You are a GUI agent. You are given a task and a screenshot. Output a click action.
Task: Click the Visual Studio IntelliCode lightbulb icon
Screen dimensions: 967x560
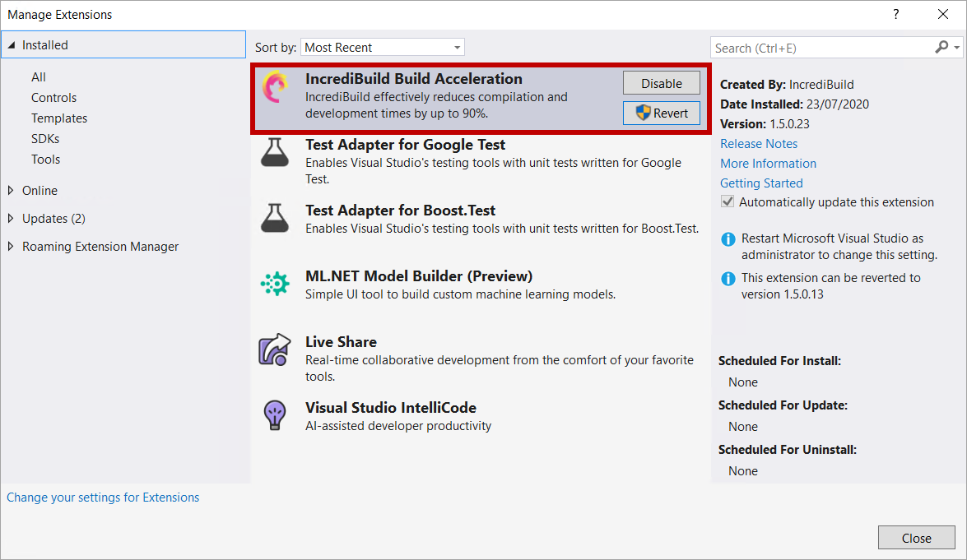(x=275, y=414)
